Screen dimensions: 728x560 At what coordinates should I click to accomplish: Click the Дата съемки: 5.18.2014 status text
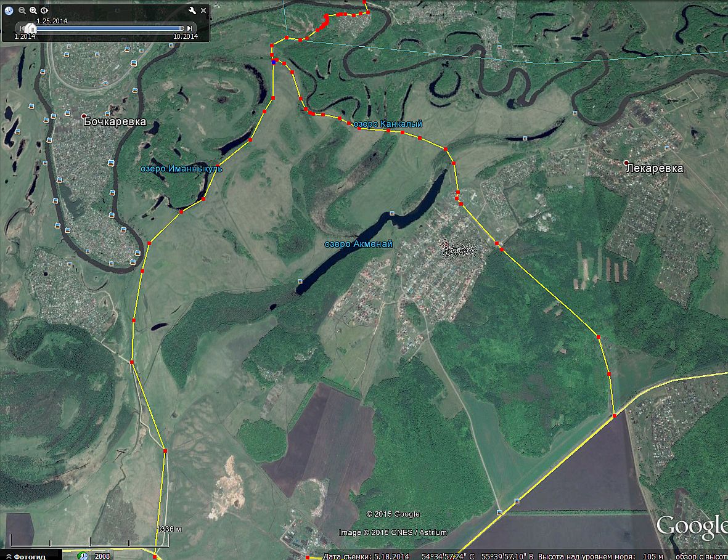[366, 556]
